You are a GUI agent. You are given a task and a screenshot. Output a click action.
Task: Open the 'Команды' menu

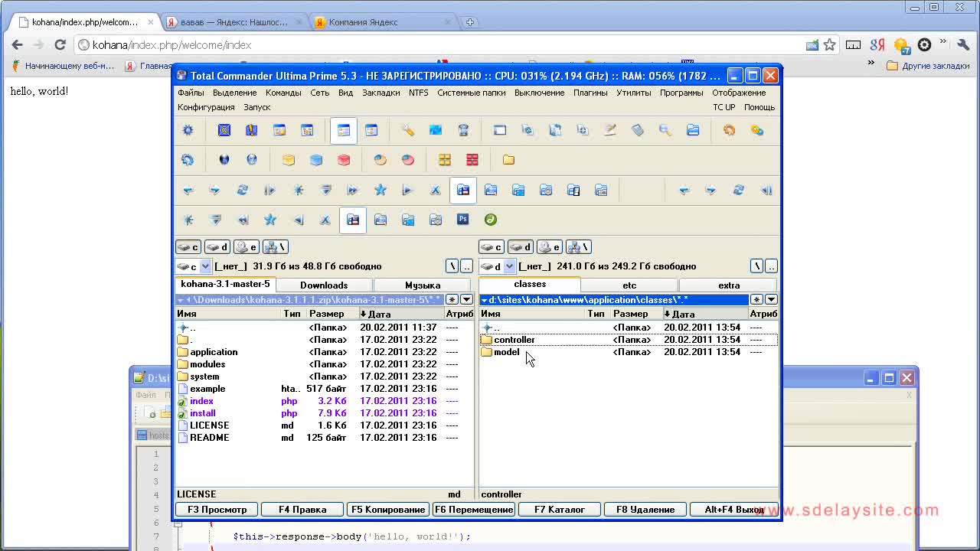point(283,93)
